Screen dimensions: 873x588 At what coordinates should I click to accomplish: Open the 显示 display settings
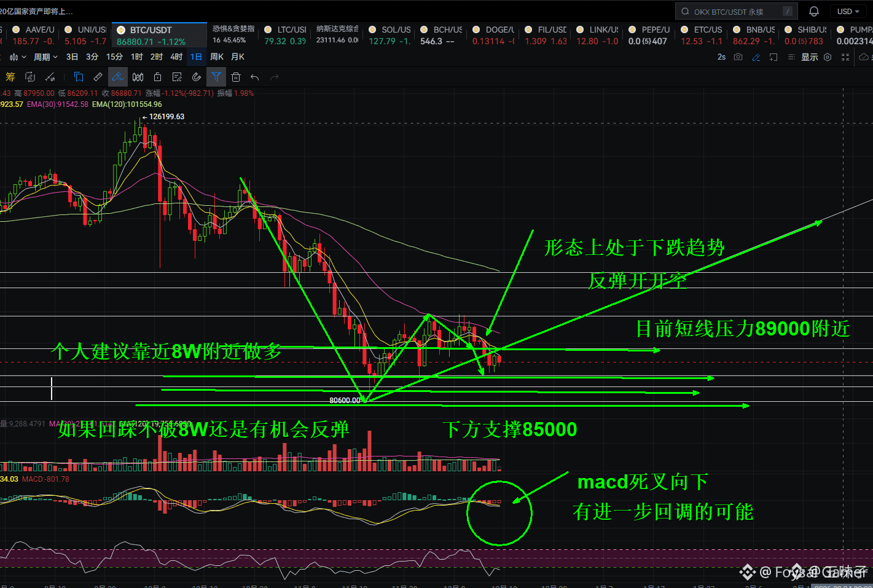pos(809,57)
